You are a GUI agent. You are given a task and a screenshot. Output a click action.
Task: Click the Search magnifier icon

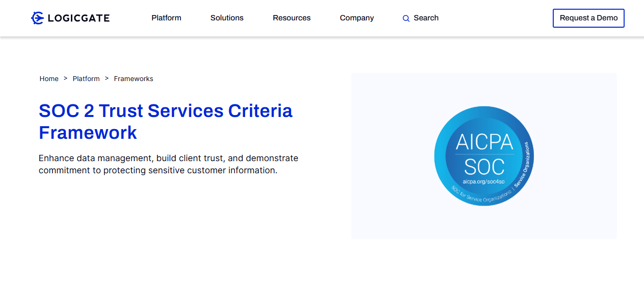click(x=406, y=18)
